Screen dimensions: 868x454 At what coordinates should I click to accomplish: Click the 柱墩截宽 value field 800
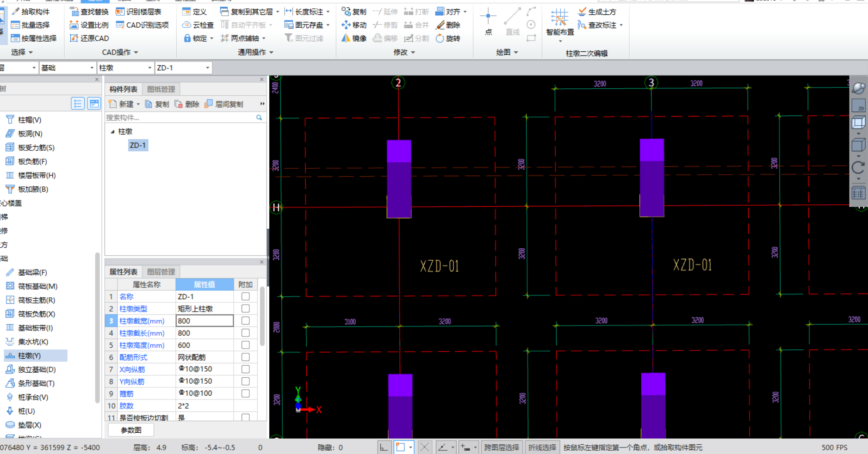coord(205,321)
